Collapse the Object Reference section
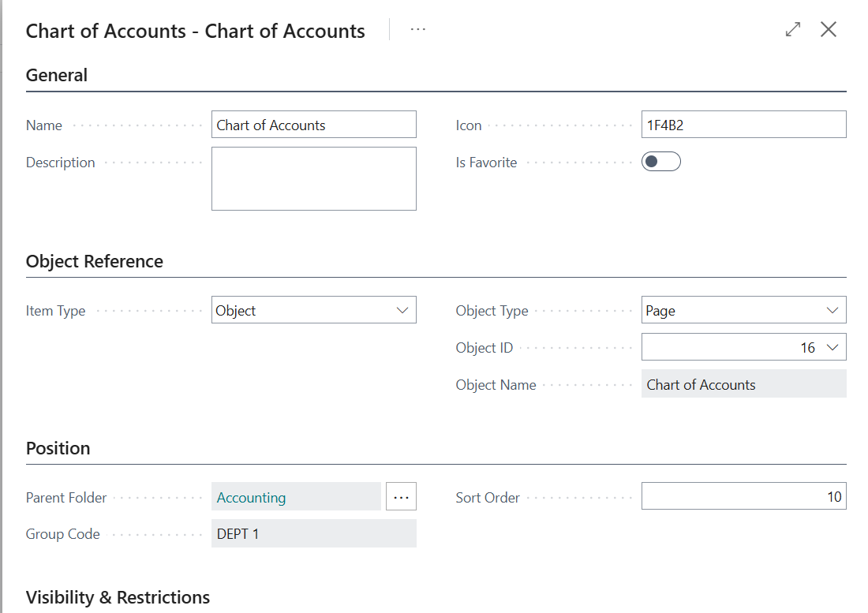 [x=95, y=262]
